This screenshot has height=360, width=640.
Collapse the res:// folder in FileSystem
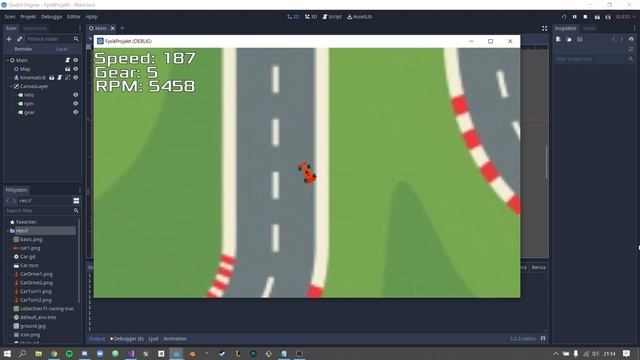7,231
